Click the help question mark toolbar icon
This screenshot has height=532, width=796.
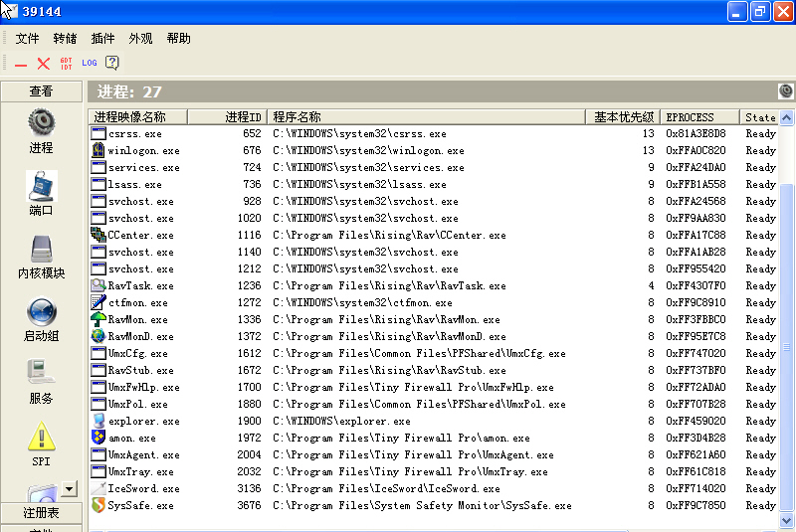pyautogui.click(x=111, y=63)
